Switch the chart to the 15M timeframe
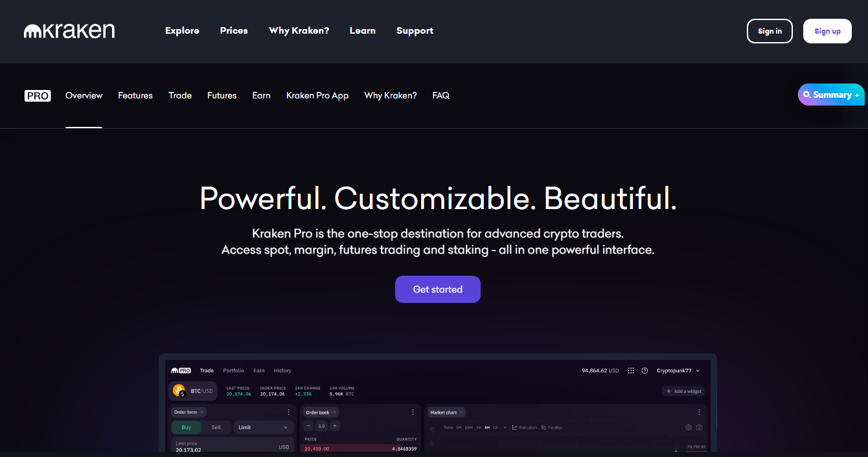Screen dimensions: 868x457 click(x=468, y=427)
